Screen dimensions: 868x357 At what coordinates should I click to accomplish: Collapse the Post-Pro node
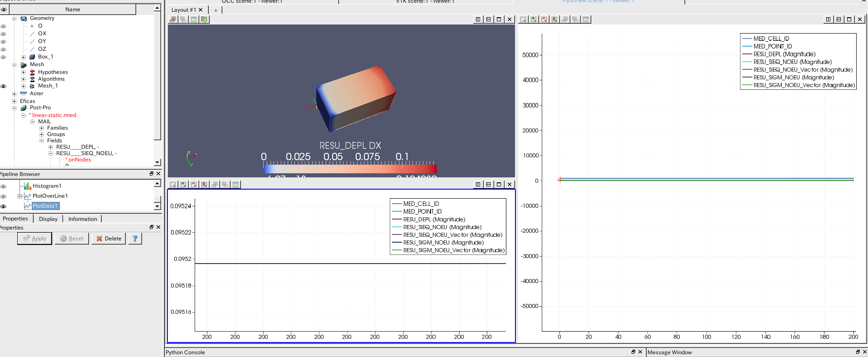(x=15, y=108)
